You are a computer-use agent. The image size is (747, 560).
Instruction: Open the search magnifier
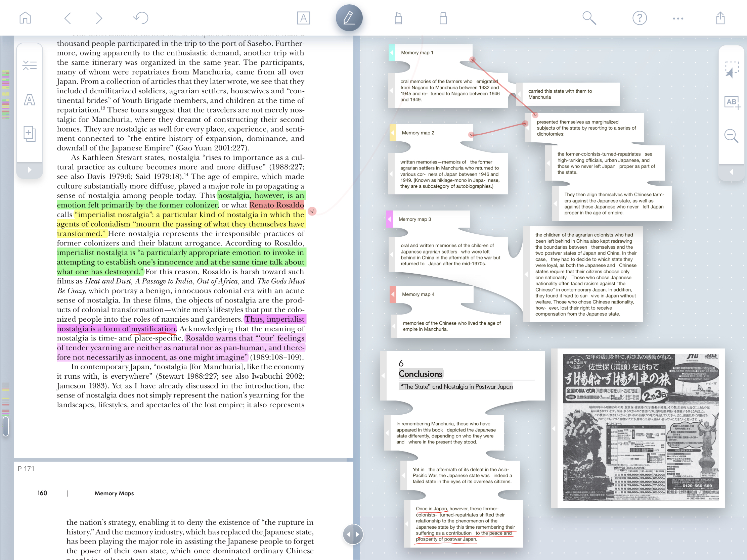(x=589, y=18)
